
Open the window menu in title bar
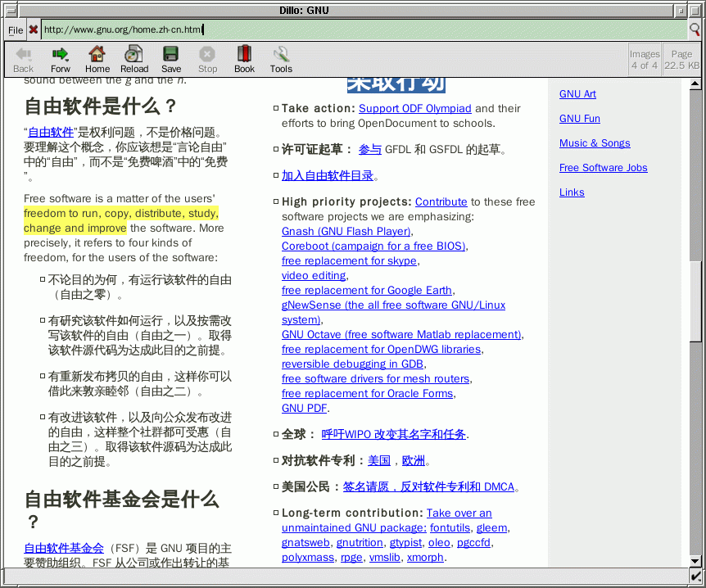pyautogui.click(x=11, y=10)
